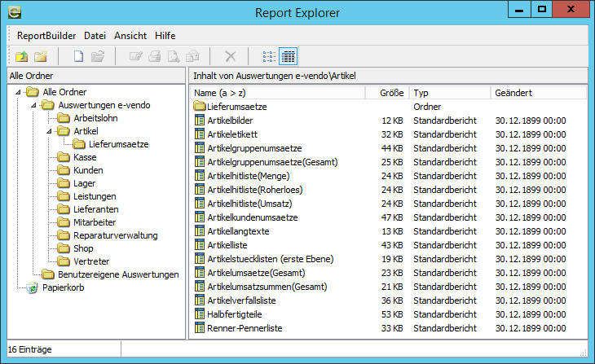Screen dimensions: 595x364
Task: Select Kunden folder in tree
Action: (88, 170)
